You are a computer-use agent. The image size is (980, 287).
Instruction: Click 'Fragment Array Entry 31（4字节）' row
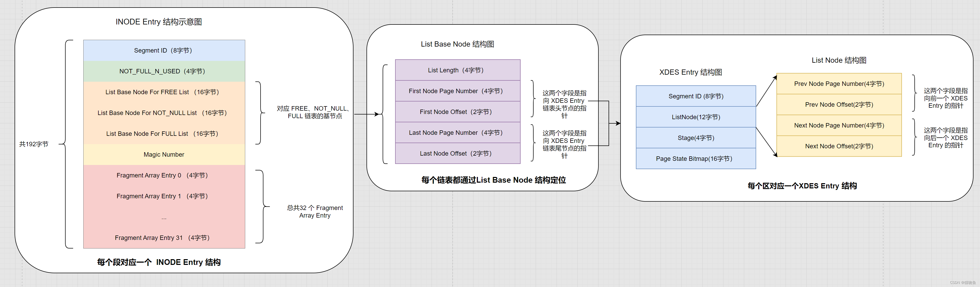point(164,238)
